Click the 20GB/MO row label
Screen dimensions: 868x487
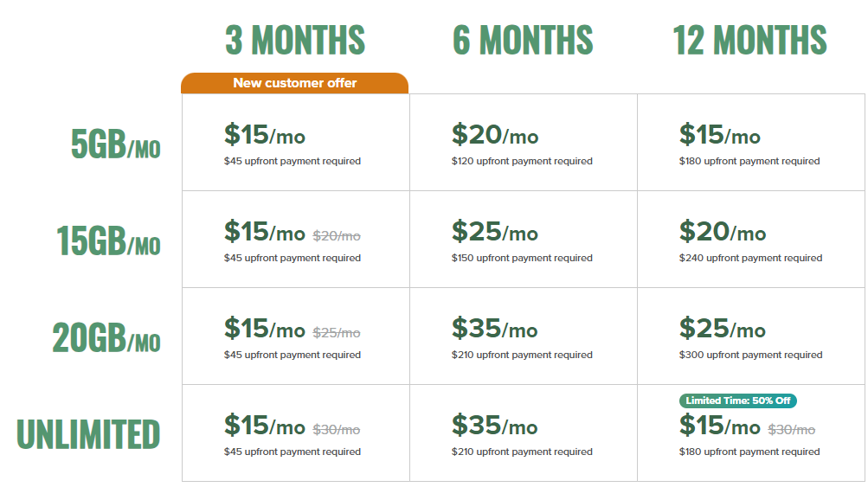coord(106,337)
